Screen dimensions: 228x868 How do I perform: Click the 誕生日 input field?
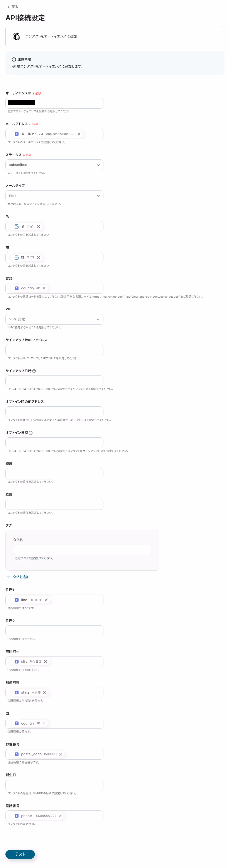pos(54,785)
